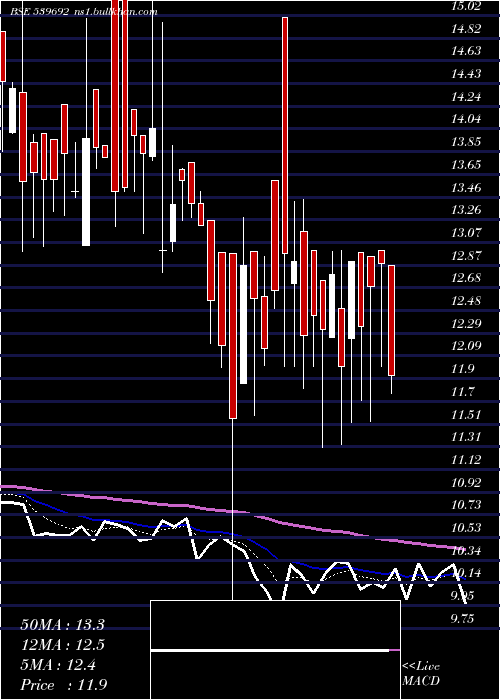
Task: Click the 13.46 price axis label
Action: pyautogui.click(x=466, y=188)
